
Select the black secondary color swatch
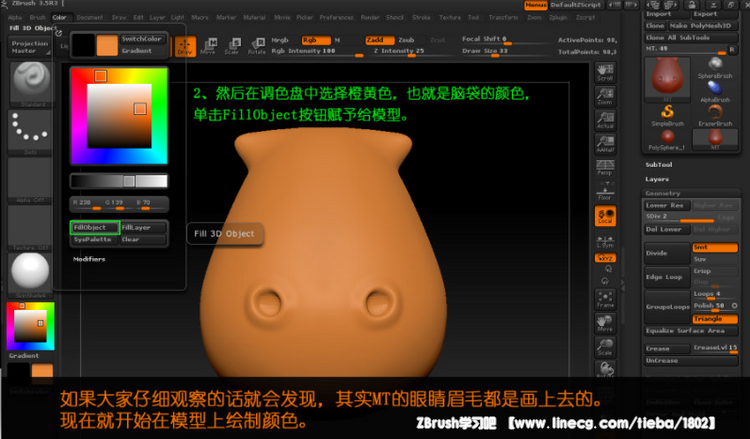(x=83, y=45)
